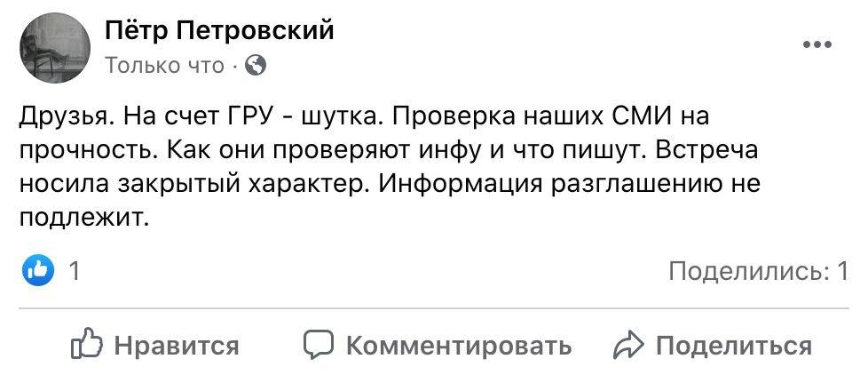Click the speech bubble comment icon
The height and width of the screenshot is (375, 868).
coord(319,344)
